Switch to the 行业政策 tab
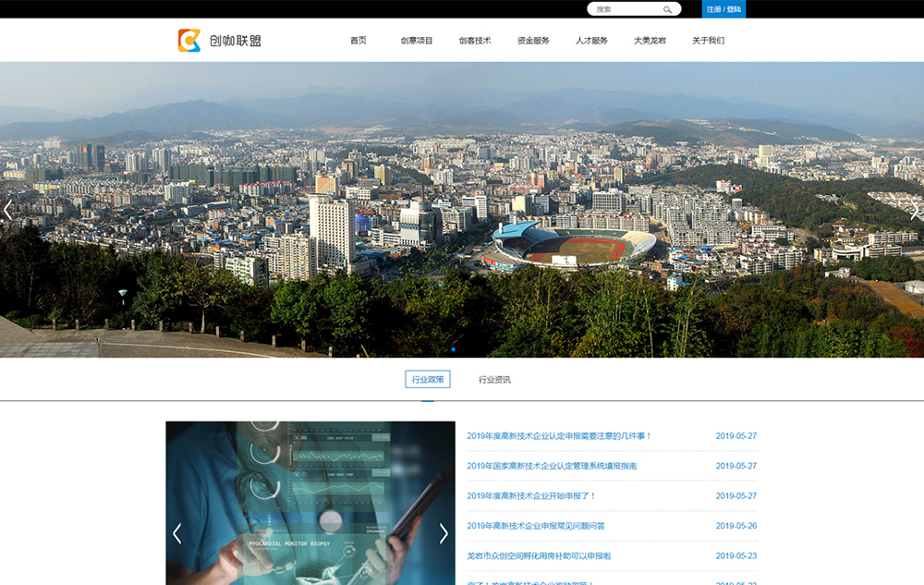The image size is (924, 585). pos(428,380)
